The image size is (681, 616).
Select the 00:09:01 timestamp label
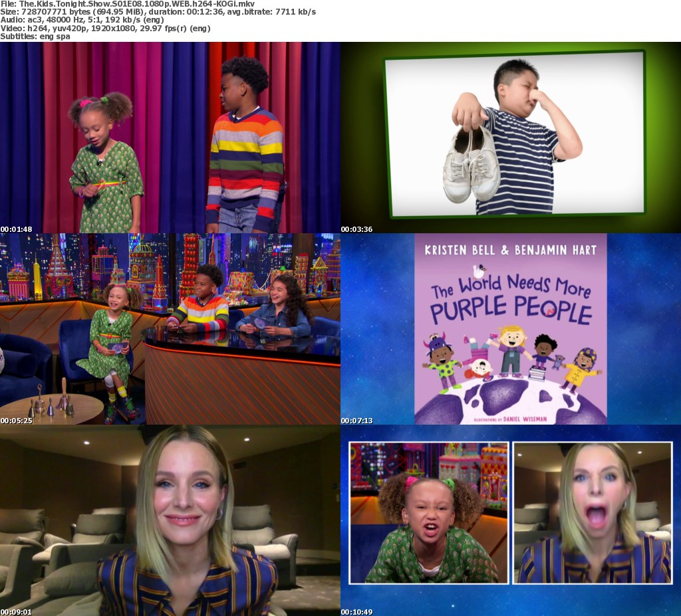17,611
